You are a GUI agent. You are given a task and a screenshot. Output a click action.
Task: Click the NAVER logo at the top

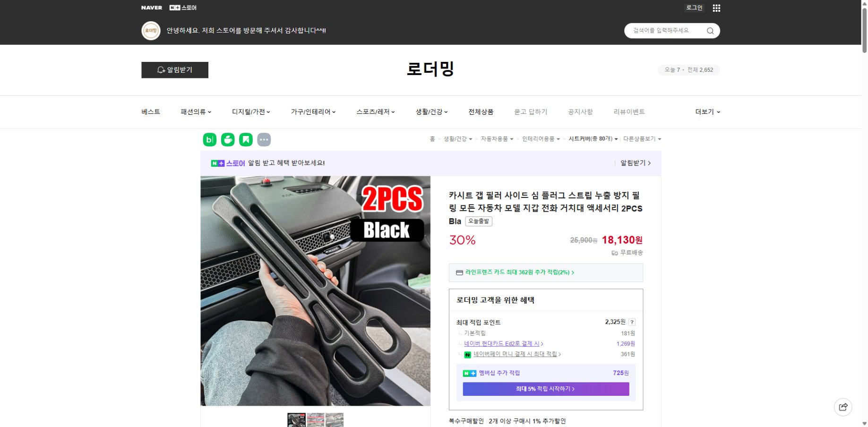pos(150,7)
